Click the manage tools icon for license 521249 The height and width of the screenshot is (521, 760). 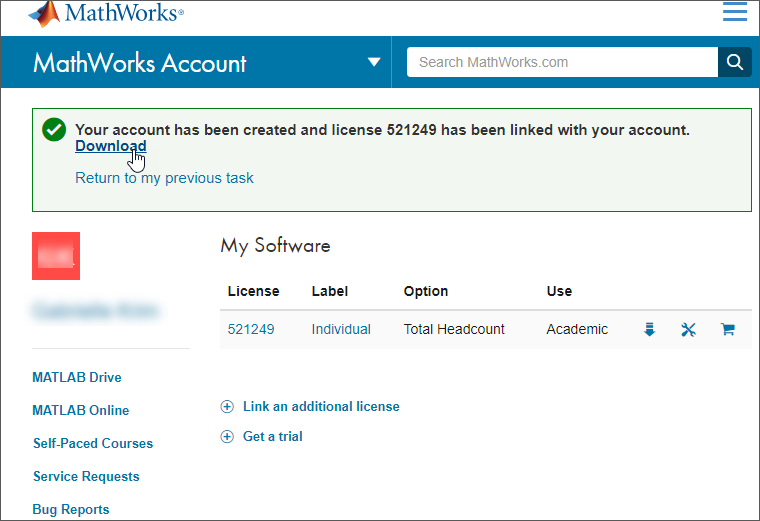(x=688, y=330)
